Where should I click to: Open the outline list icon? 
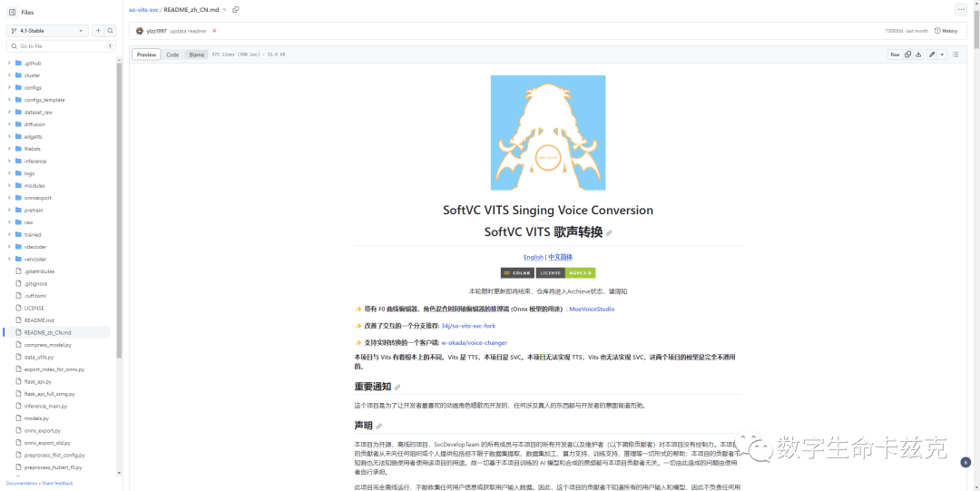(955, 54)
